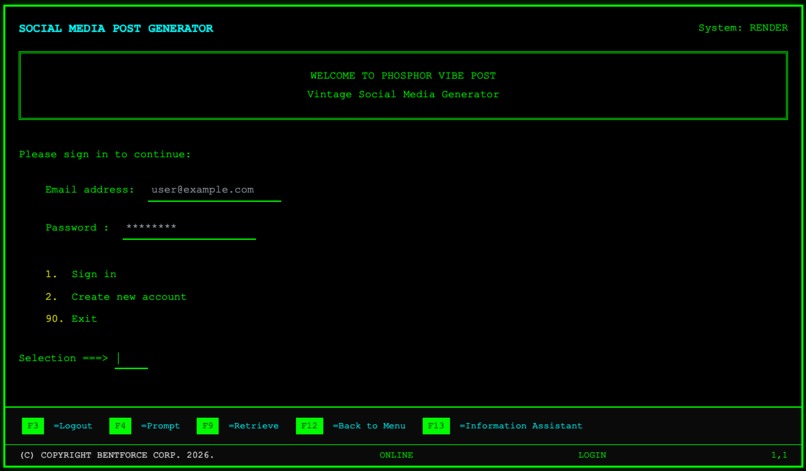Click the 'Email address:' label
Screen dimensions: 806x471
point(89,190)
